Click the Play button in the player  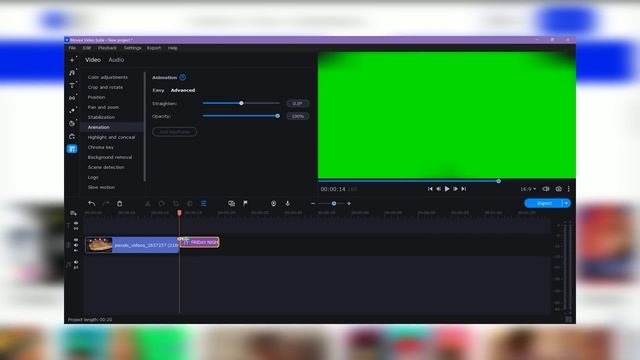tap(447, 189)
